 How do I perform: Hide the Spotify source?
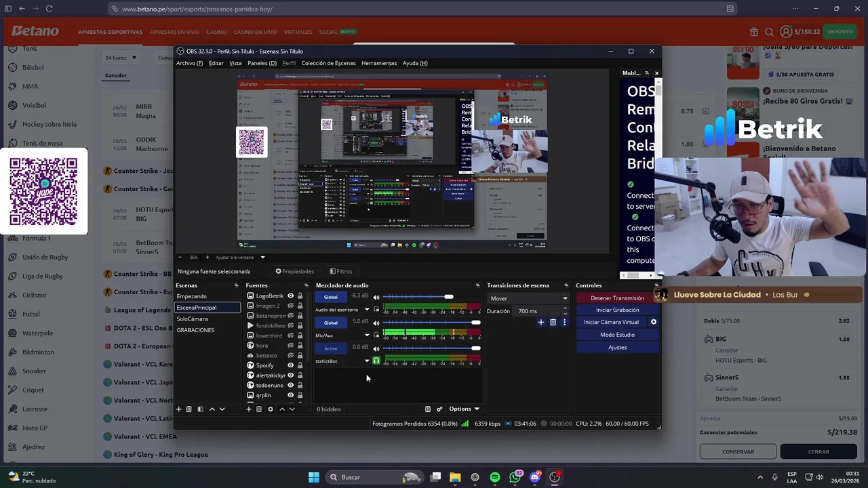(x=290, y=365)
